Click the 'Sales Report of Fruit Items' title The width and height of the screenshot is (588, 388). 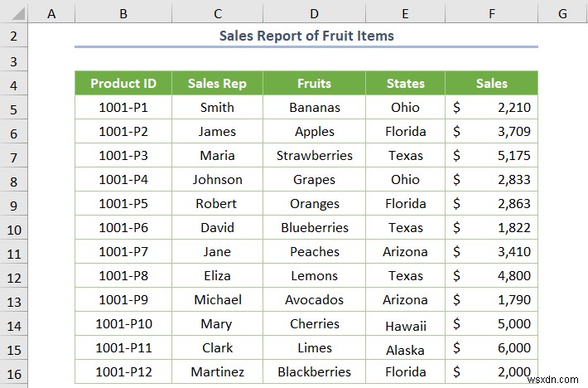[x=306, y=36]
